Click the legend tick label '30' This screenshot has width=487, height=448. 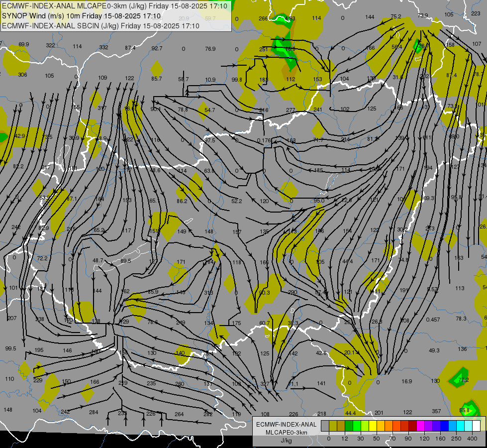(361, 439)
